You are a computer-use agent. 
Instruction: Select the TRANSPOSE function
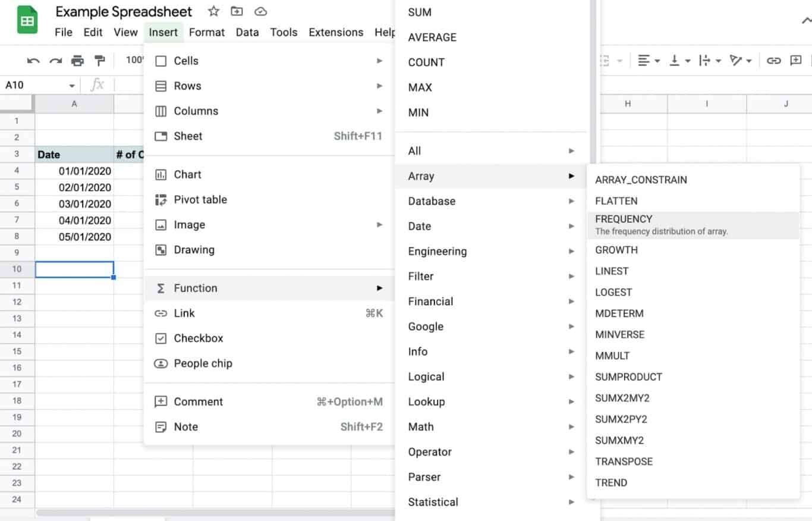624,462
